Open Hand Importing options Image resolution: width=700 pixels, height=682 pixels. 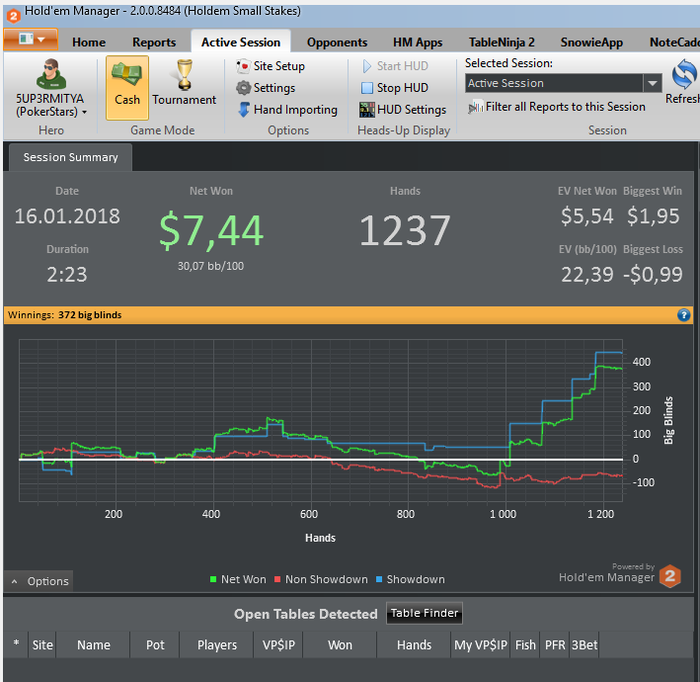click(x=287, y=110)
